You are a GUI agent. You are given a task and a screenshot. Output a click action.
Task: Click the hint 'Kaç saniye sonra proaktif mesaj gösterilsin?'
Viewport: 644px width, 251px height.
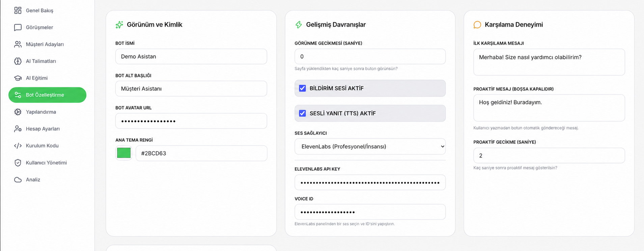coord(515,168)
